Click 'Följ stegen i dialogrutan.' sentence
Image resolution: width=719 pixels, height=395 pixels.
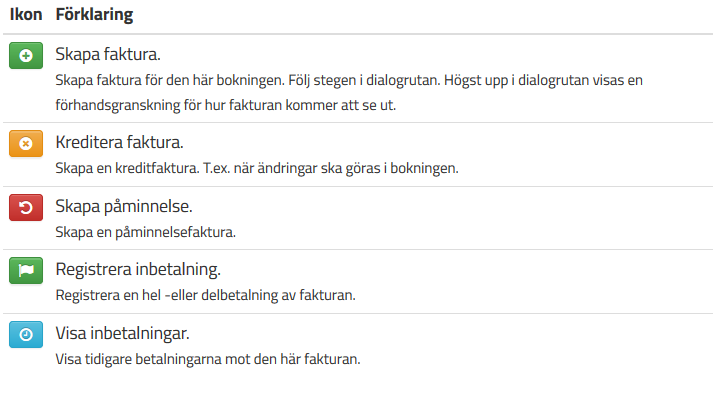(364, 81)
